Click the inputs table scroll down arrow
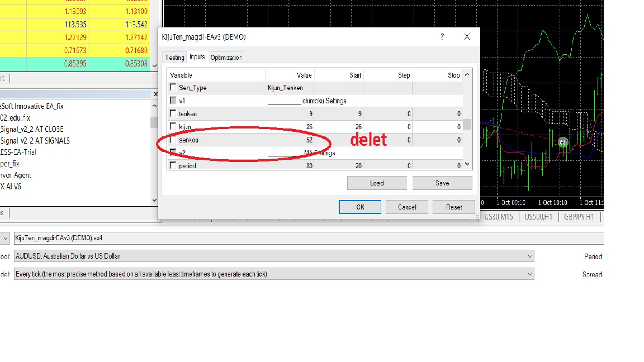The height and width of the screenshot is (362, 644). [x=467, y=165]
